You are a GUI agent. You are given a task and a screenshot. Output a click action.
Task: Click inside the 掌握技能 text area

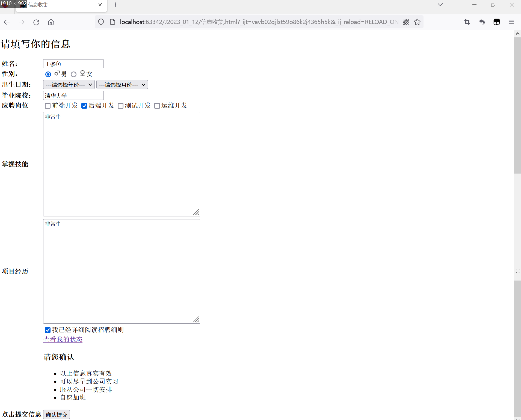click(x=122, y=164)
